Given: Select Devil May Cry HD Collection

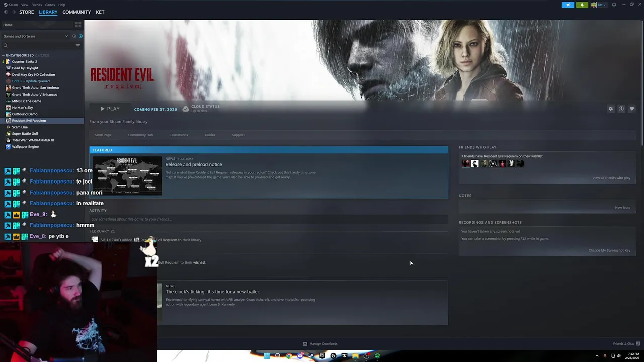Looking at the screenshot, I should coord(33,74).
